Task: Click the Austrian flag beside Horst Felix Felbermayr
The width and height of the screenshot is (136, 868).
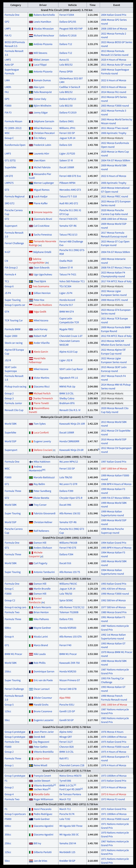Action: pos(31,359)
